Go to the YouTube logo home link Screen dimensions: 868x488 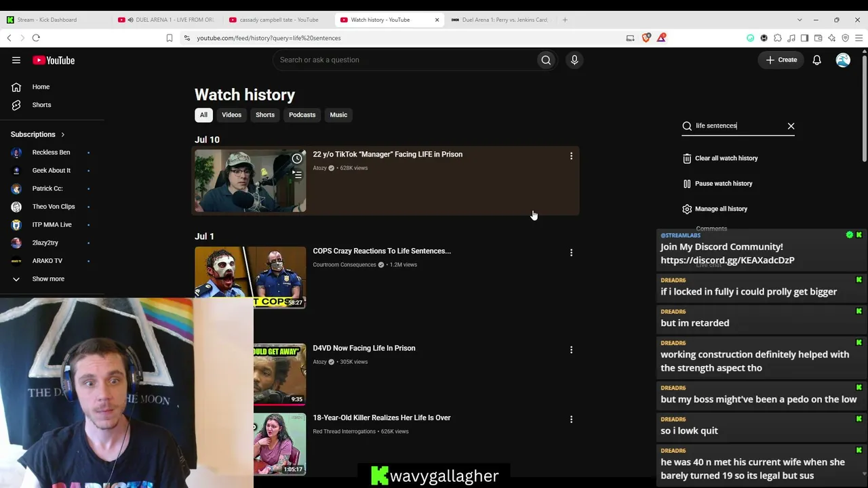[54, 60]
